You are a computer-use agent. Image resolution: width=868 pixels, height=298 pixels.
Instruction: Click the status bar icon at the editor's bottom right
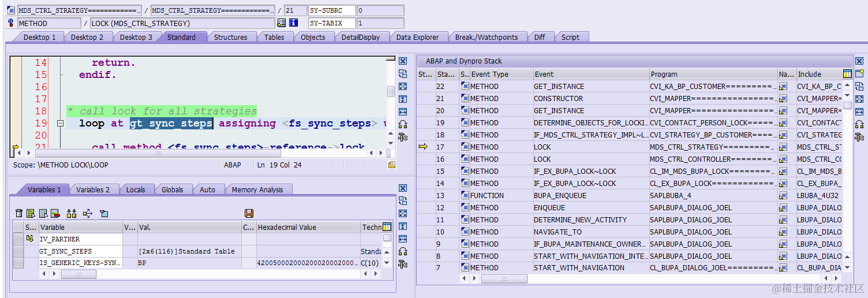coord(392,165)
